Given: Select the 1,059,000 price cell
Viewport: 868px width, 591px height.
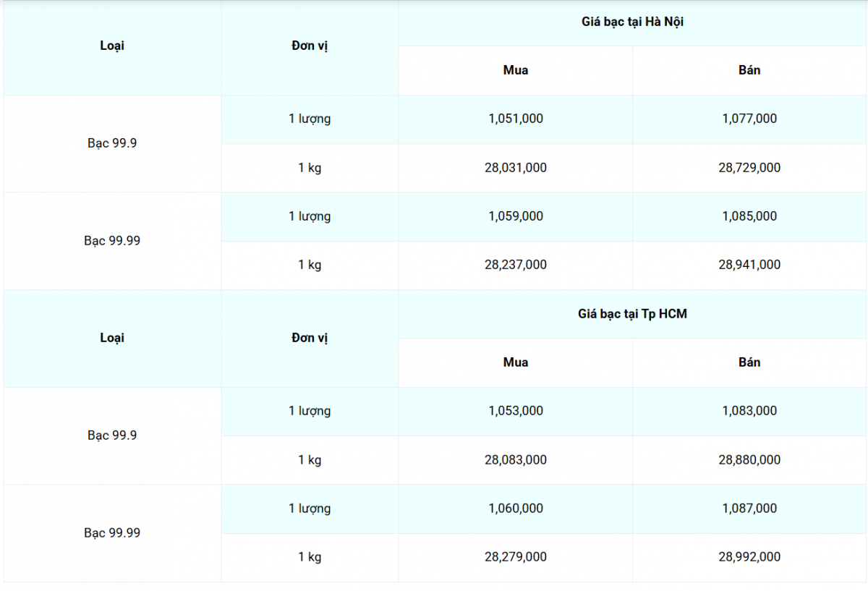Looking at the screenshot, I should [515, 216].
